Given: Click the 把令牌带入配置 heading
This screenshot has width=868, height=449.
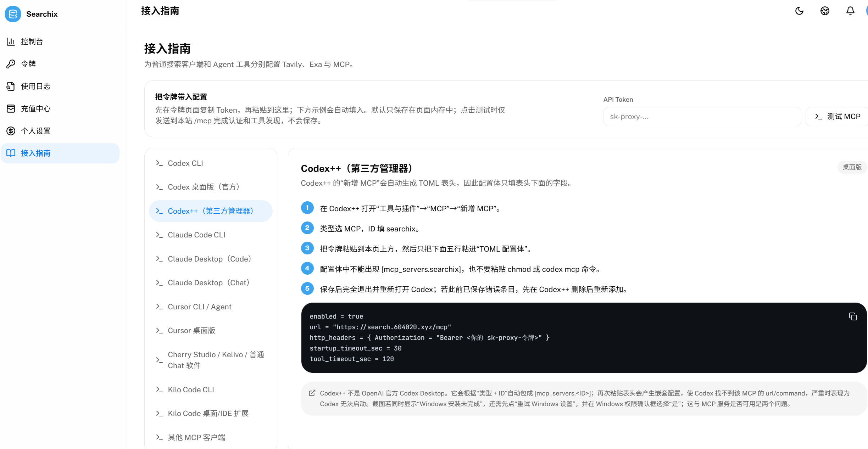Looking at the screenshot, I should [181, 97].
